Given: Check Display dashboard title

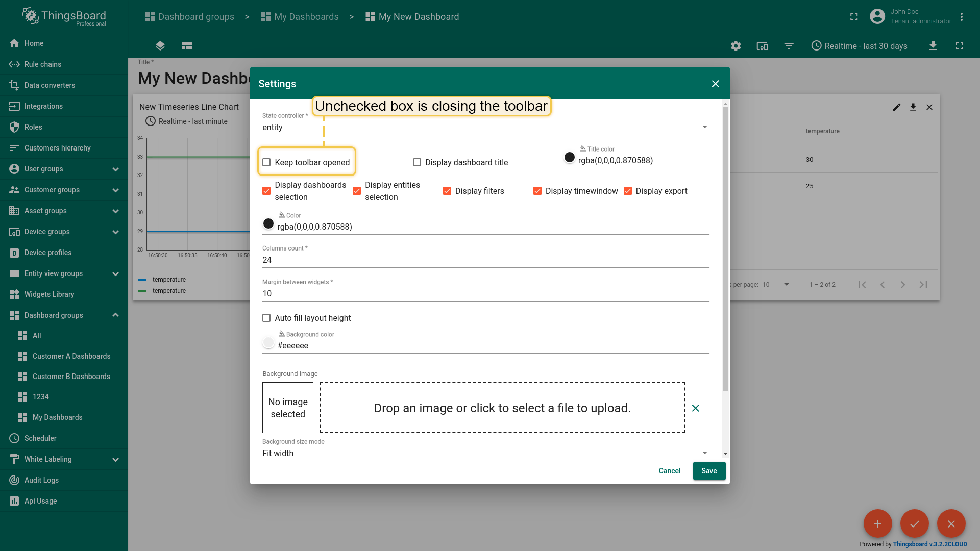Looking at the screenshot, I should (x=417, y=162).
